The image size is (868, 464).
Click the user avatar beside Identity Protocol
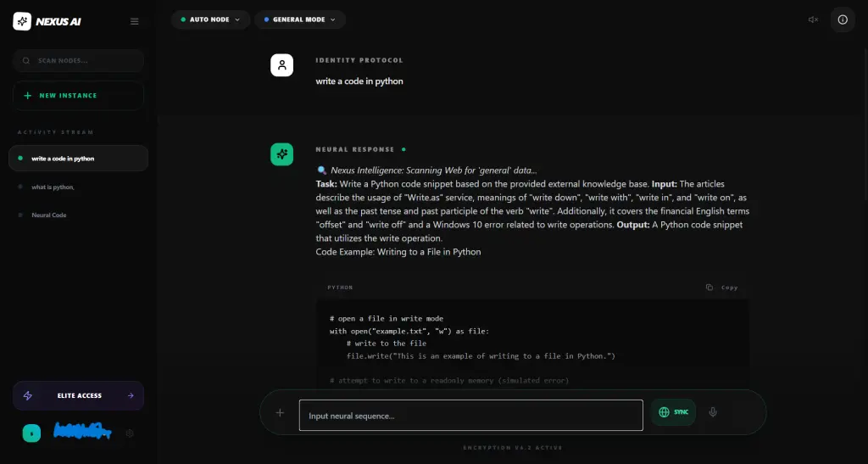281,64
